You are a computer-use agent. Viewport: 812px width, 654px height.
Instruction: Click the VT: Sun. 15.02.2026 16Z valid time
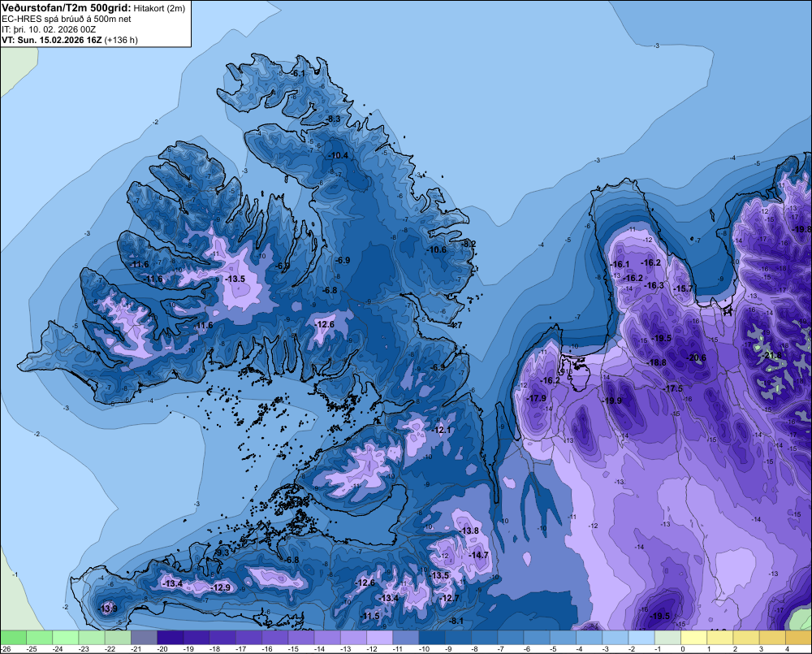click(52, 40)
